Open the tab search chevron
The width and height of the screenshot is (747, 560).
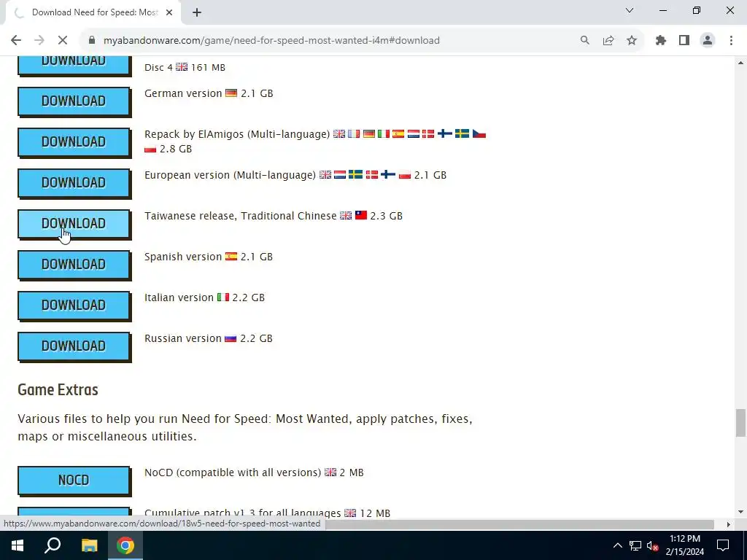point(630,10)
